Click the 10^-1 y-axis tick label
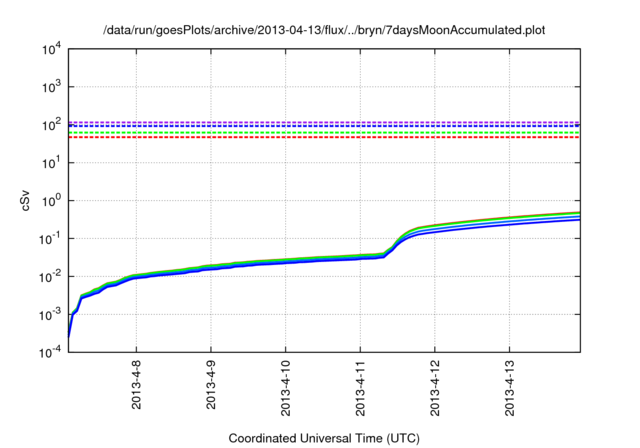Viewport: 640px width, 448px height. pyautogui.click(x=51, y=239)
